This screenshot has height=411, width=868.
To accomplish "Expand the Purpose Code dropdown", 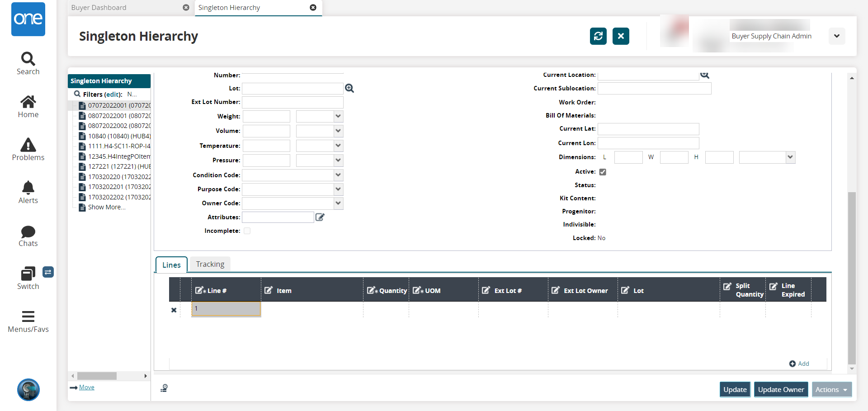I will [338, 189].
